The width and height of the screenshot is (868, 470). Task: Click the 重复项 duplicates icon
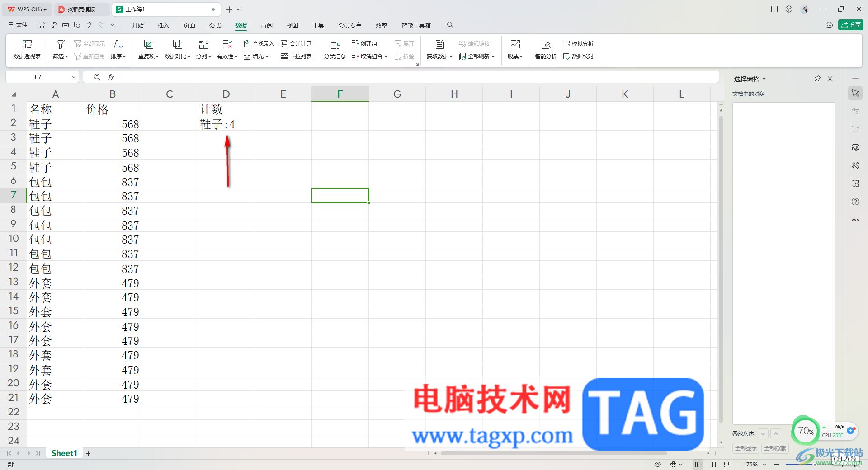[x=148, y=44]
